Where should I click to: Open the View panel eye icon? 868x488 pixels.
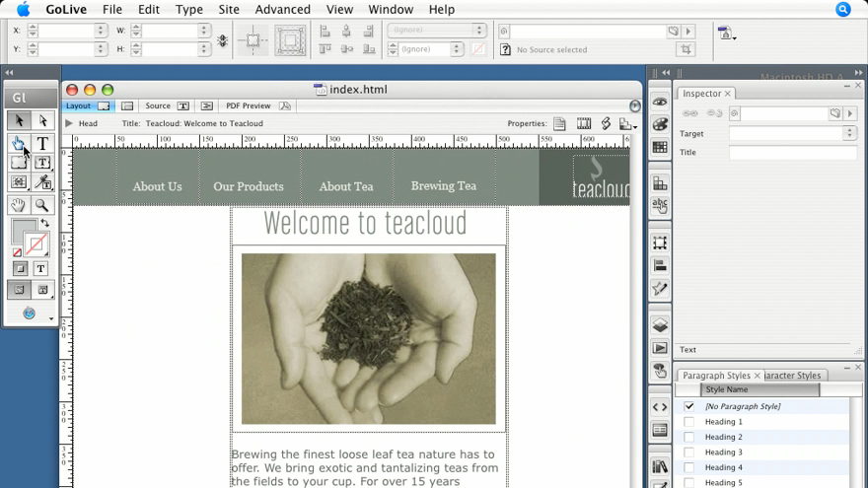[x=660, y=102]
